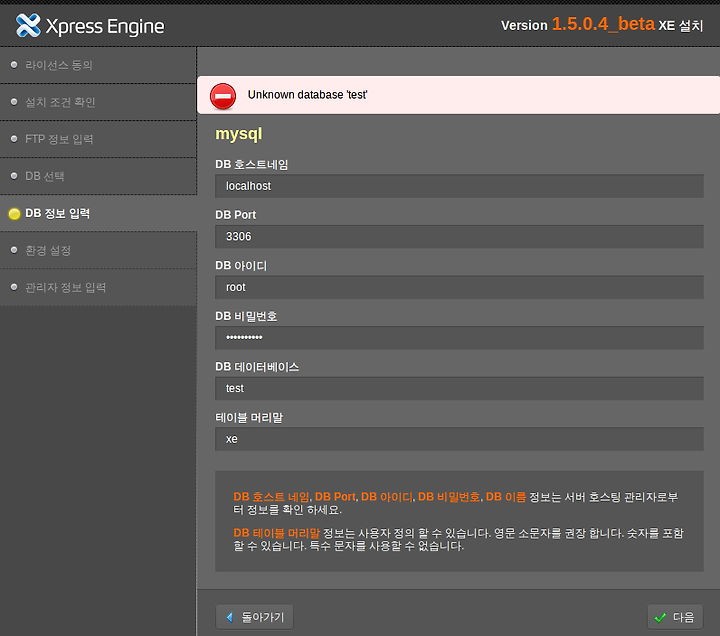Focus the 테이블 머리말 field containing xe
The height and width of the screenshot is (636, 720).
coord(459,439)
